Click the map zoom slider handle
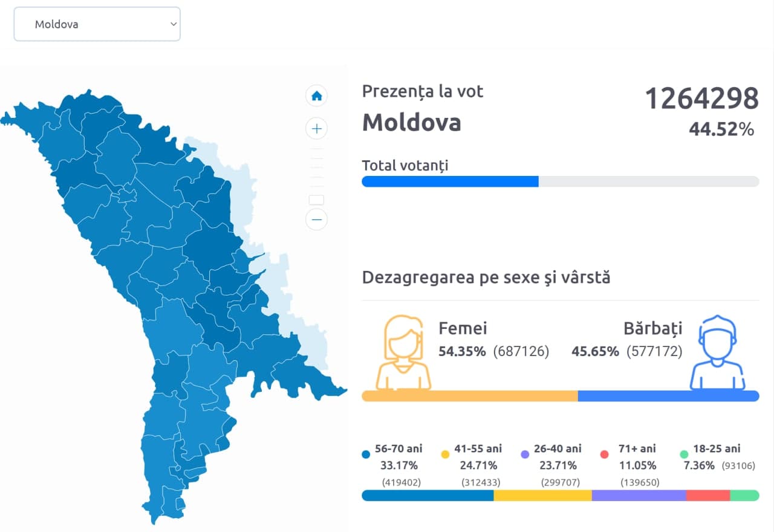The height and width of the screenshot is (532, 774). (316, 200)
